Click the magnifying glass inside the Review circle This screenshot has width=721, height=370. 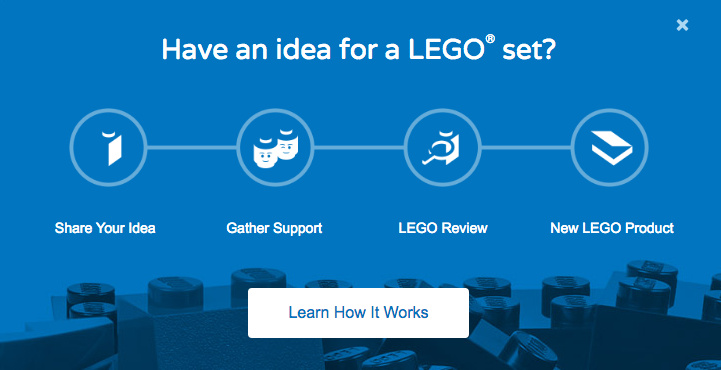pos(435,153)
